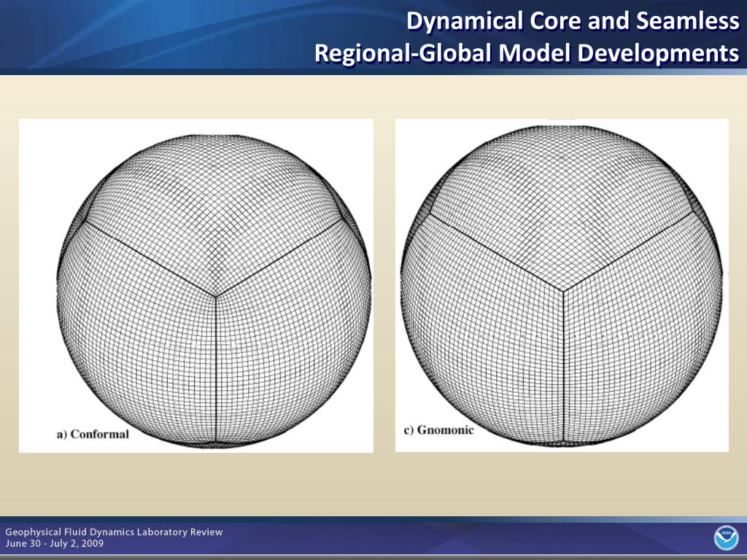
Task: Click 'Geophysical Fluid Dynamics Laboratory Review' footer
Action: 114,532
